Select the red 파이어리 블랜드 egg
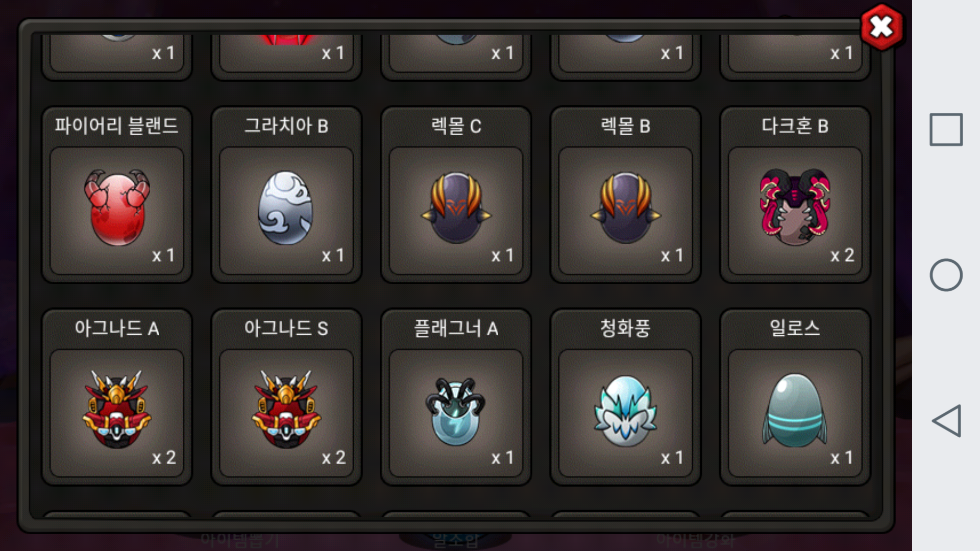Image resolution: width=980 pixels, height=551 pixels. click(x=117, y=208)
